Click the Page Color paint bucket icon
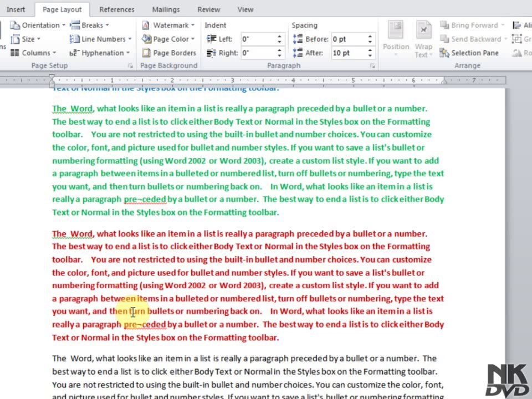The image size is (532, 399). [x=146, y=39]
